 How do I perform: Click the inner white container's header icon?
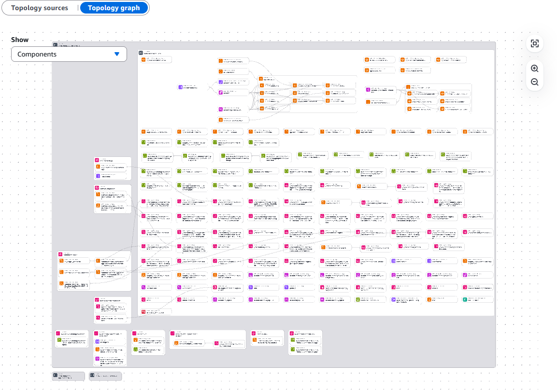click(141, 53)
